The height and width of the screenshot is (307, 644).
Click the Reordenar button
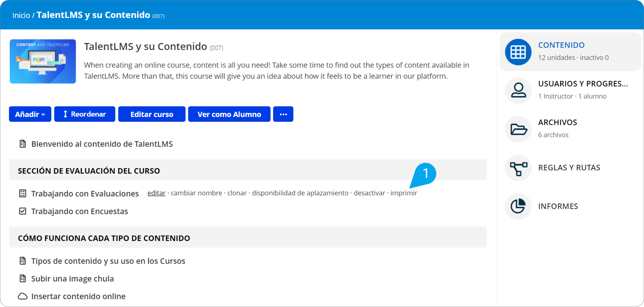click(x=85, y=114)
